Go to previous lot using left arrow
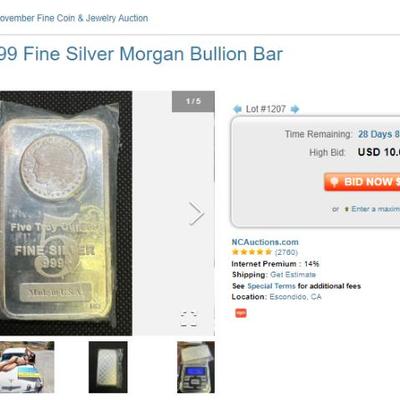400x400 pixels. point(237,109)
